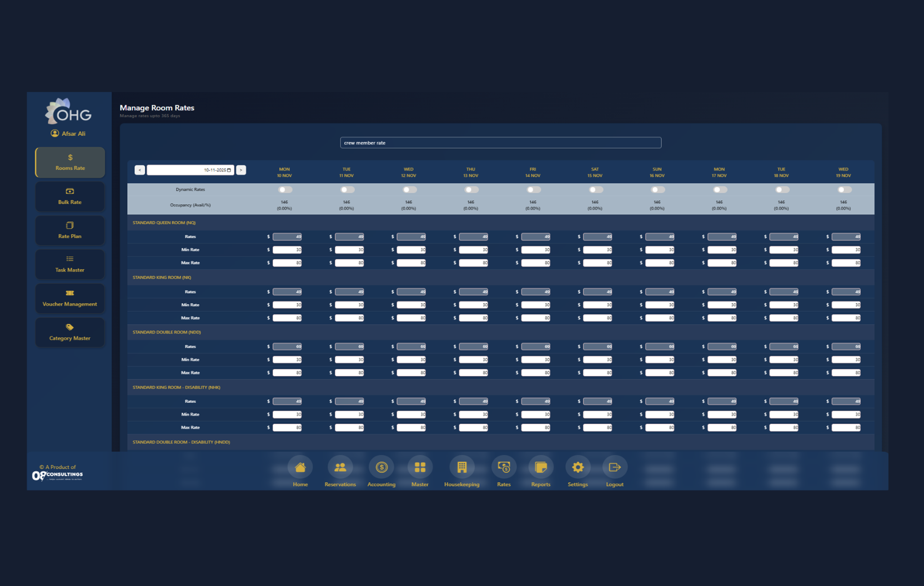Toggle Dynamic Rates for Mon 10 Nov
924x586 pixels.
(285, 190)
